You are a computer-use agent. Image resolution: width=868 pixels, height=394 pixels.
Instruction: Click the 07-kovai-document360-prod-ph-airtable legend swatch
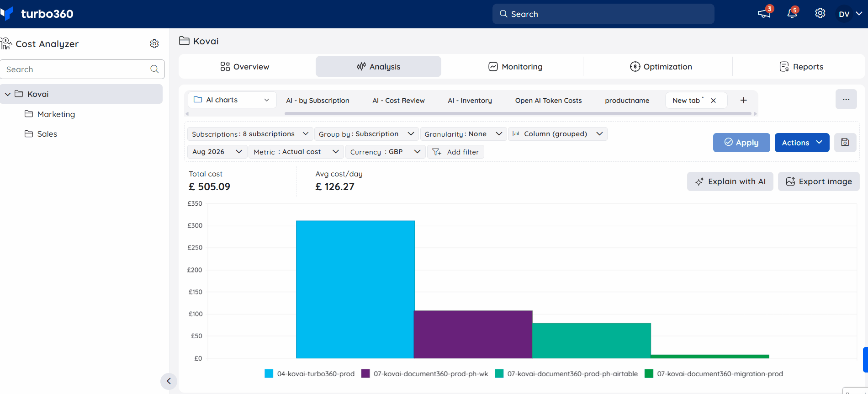tap(499, 373)
